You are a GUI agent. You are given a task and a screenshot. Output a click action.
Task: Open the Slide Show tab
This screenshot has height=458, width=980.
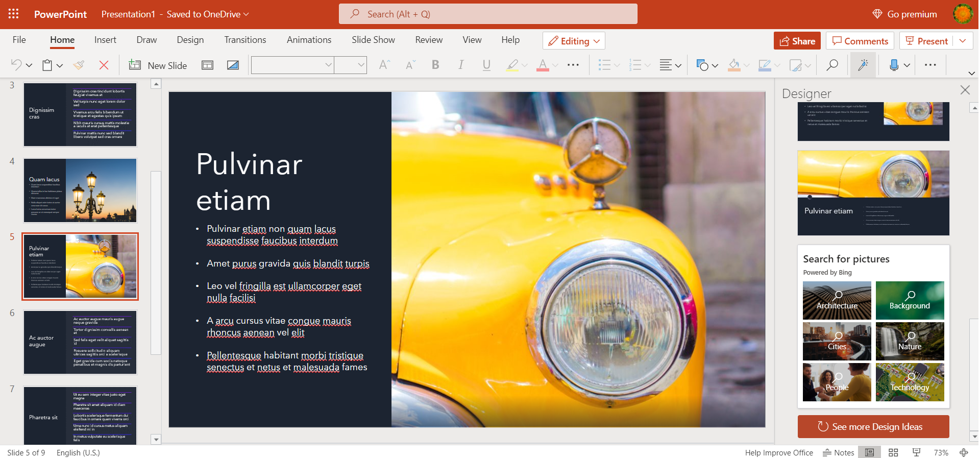tap(373, 40)
